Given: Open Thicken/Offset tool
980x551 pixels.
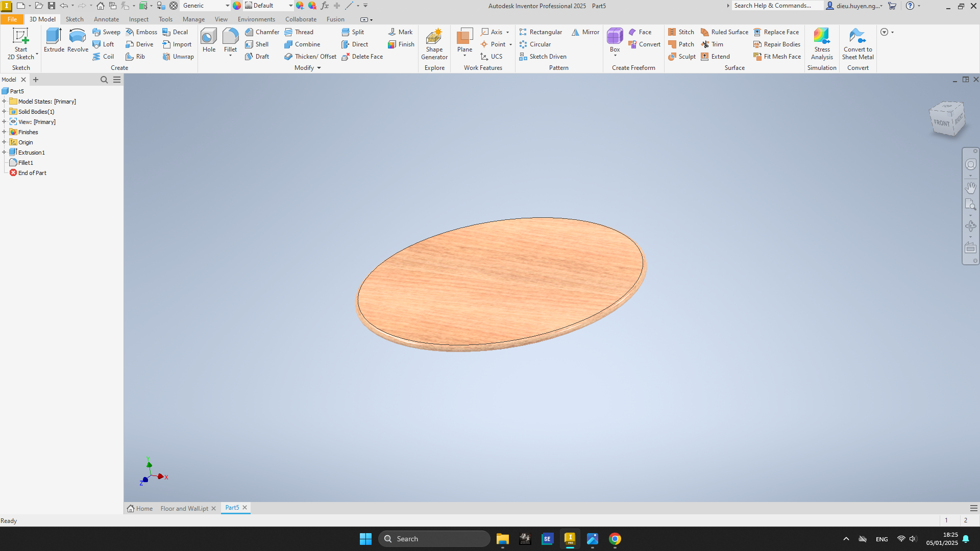Looking at the screenshot, I should (x=310, y=57).
